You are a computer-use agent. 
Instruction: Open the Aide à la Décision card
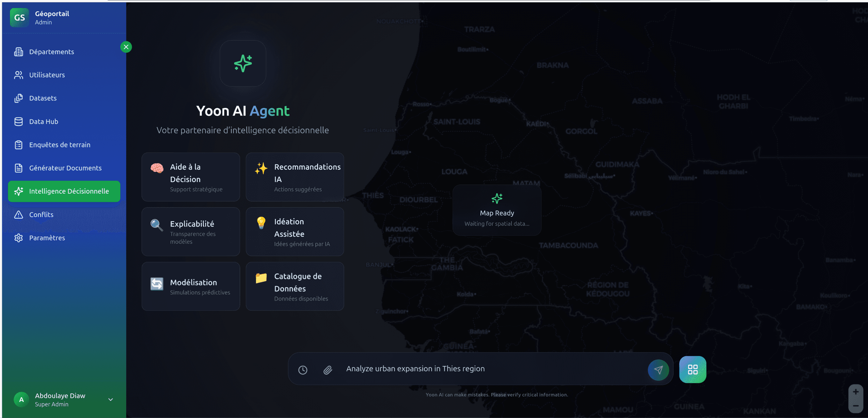pyautogui.click(x=190, y=177)
